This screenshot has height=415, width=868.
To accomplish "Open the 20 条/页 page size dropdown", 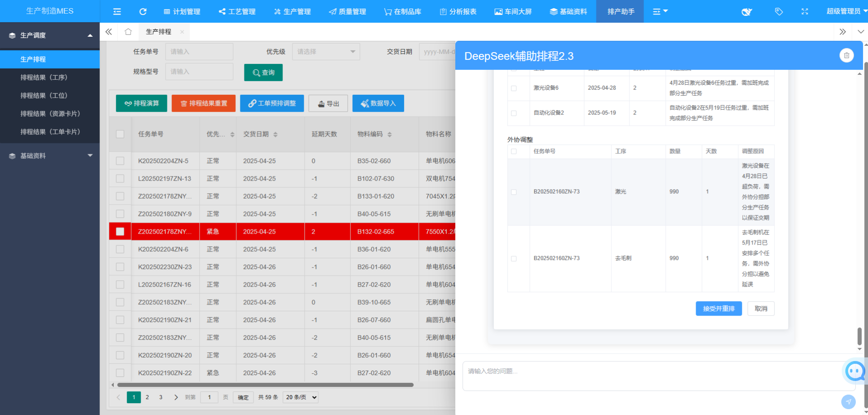I will (x=301, y=397).
